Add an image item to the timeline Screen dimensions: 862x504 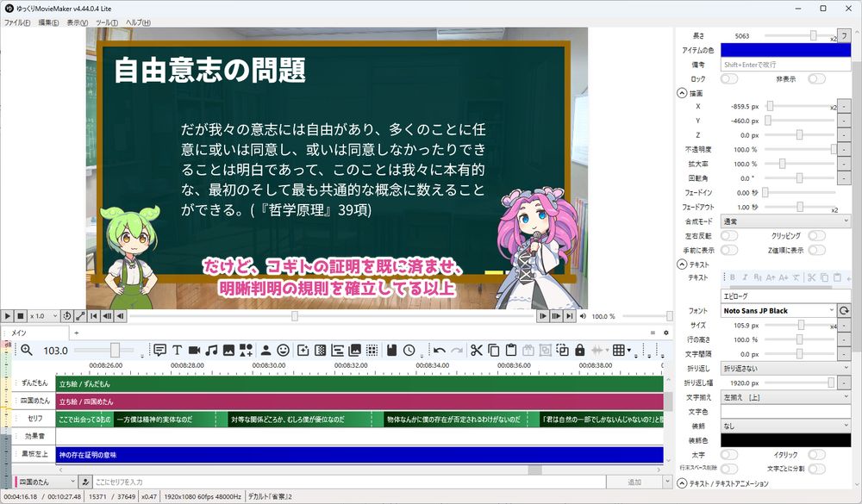(x=228, y=350)
